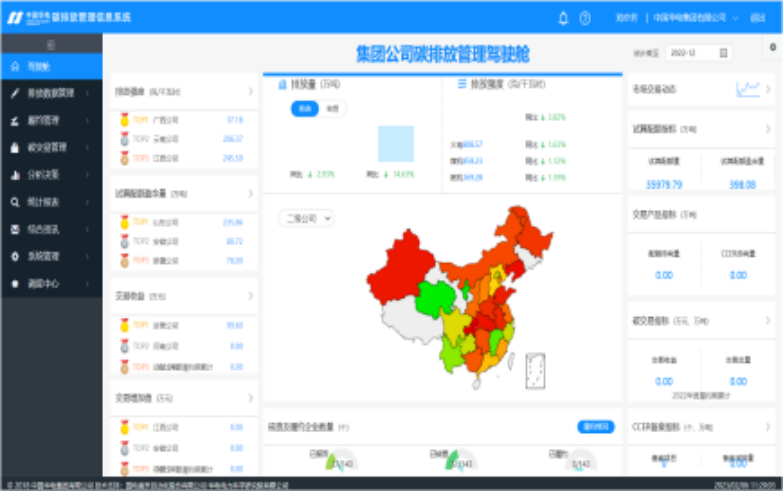This screenshot has height=492, width=783.
Task: Click the gavel icon for 履约管理
Action: 15,120
